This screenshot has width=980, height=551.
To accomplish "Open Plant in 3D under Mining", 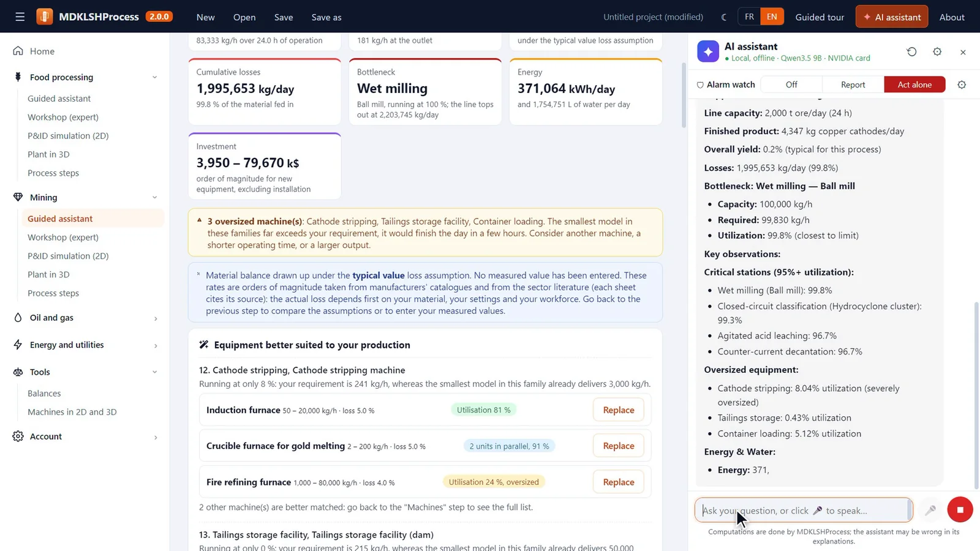I will tap(48, 274).
